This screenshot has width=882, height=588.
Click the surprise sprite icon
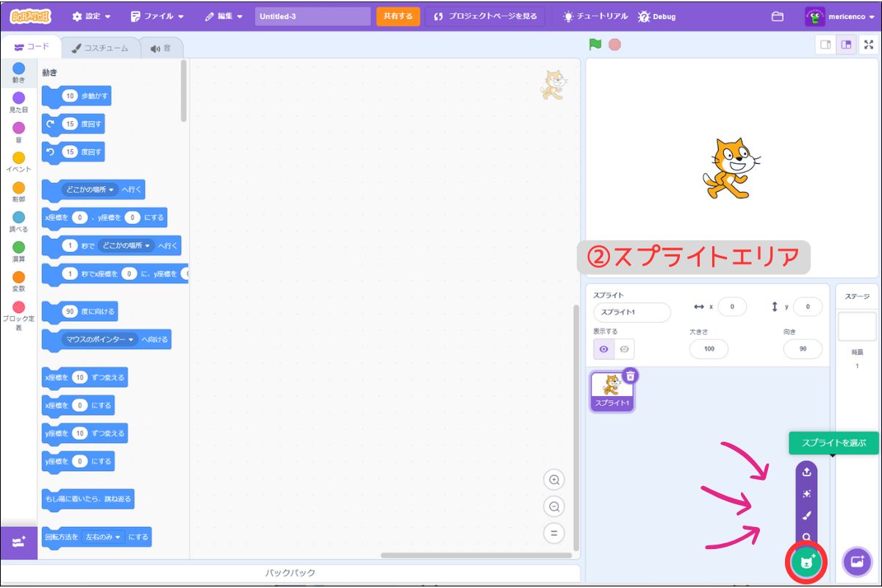coord(806,493)
